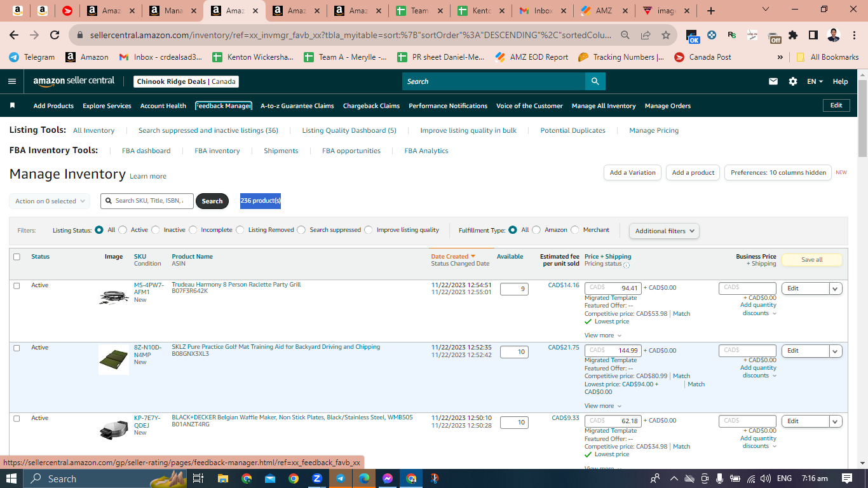This screenshot has width=868, height=488.
Task: Click the SKU, Title, ISBN search field
Action: 147,201
